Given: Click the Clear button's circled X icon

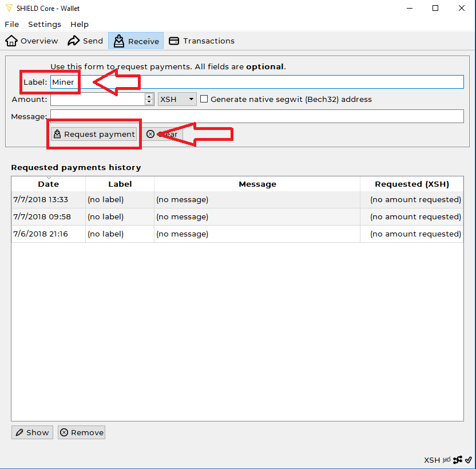Looking at the screenshot, I should (x=150, y=134).
